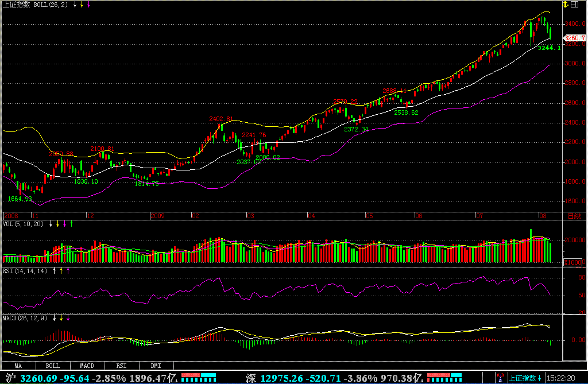
Task: Click the 2402.81 high price label
Action: point(221,119)
